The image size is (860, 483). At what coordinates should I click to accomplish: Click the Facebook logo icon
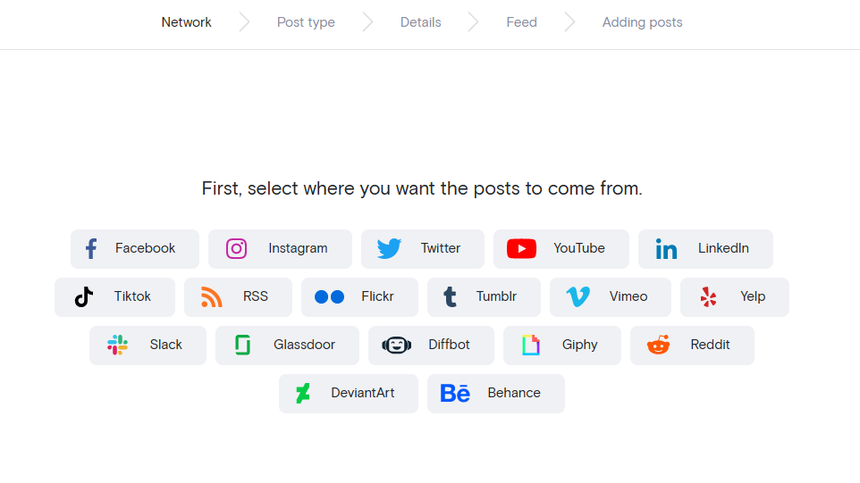click(x=91, y=249)
